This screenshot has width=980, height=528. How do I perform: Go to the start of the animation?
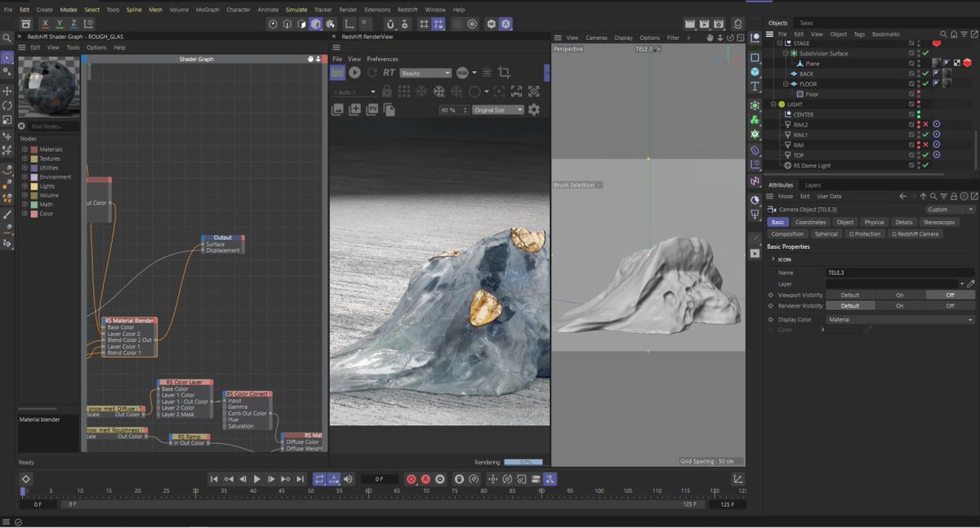[214, 479]
